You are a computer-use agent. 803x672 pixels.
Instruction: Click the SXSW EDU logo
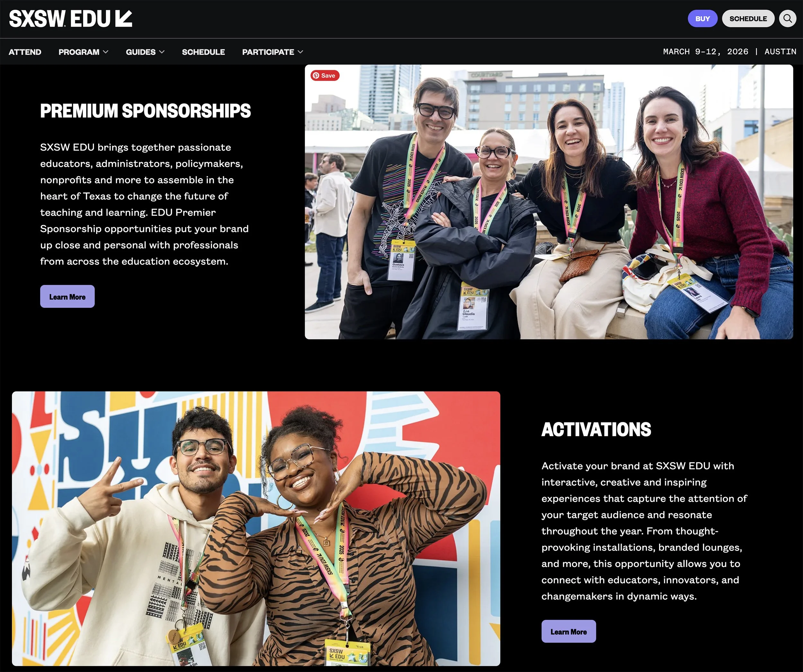click(71, 19)
